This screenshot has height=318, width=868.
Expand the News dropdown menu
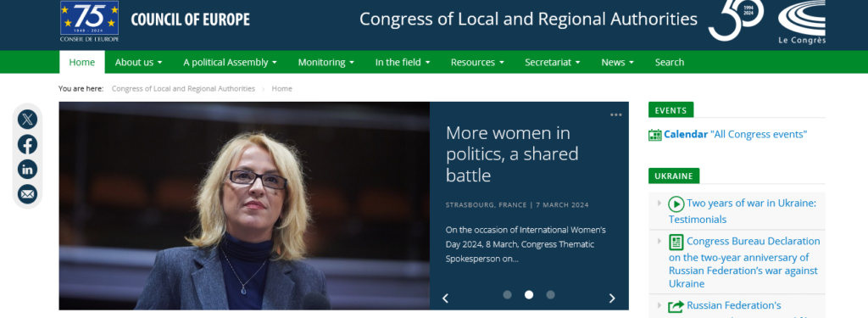click(x=618, y=62)
